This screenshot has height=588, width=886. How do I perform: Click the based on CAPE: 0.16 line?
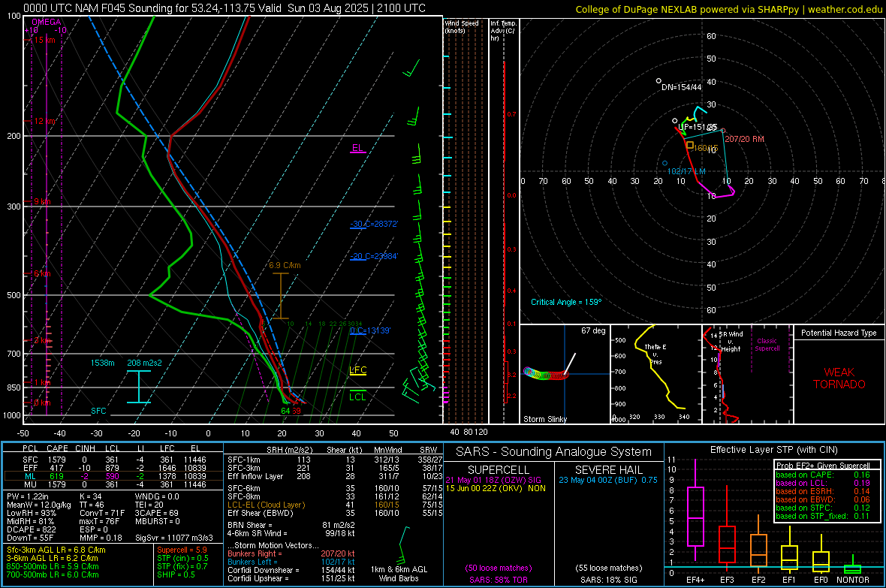coord(823,475)
